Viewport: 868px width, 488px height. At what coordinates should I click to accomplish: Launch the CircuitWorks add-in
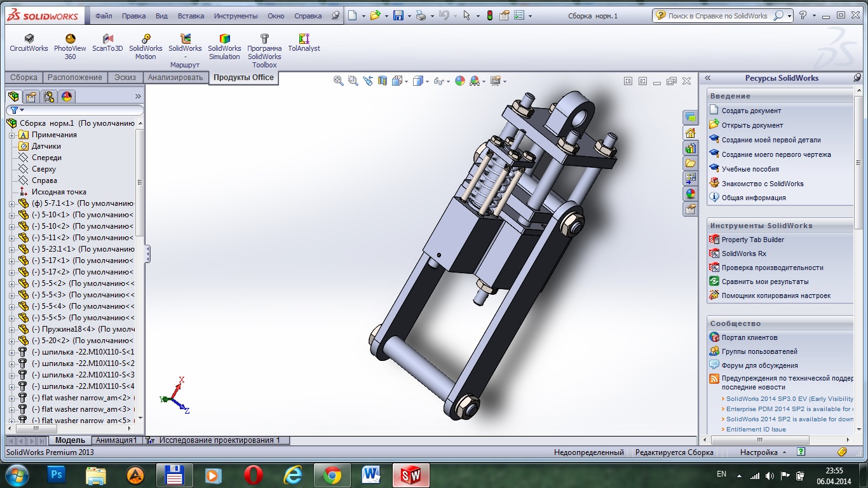[29, 43]
